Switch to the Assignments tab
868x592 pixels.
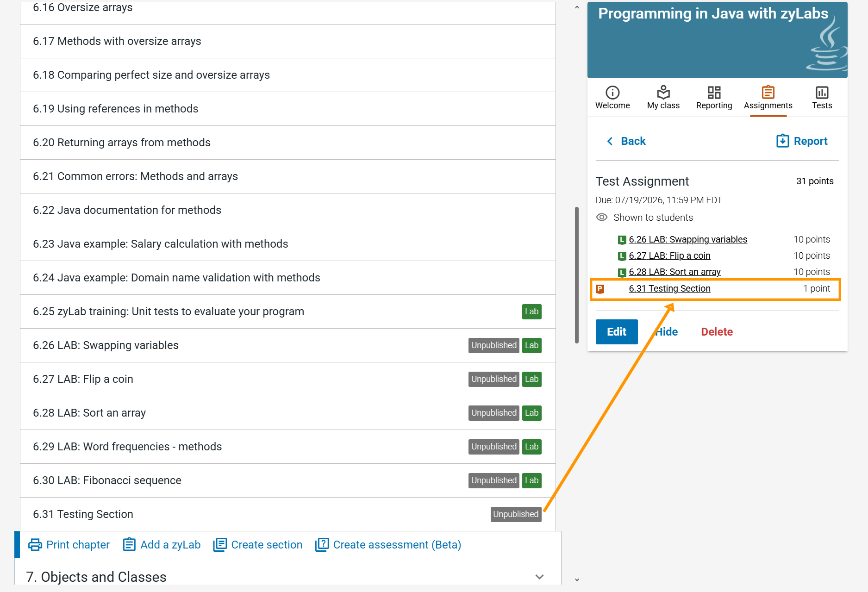[768, 98]
